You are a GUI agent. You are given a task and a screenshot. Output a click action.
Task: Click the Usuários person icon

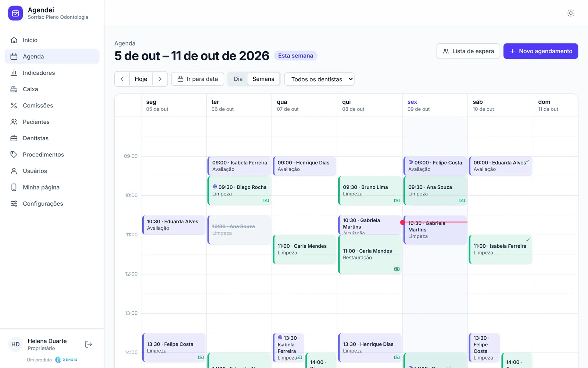(x=14, y=171)
